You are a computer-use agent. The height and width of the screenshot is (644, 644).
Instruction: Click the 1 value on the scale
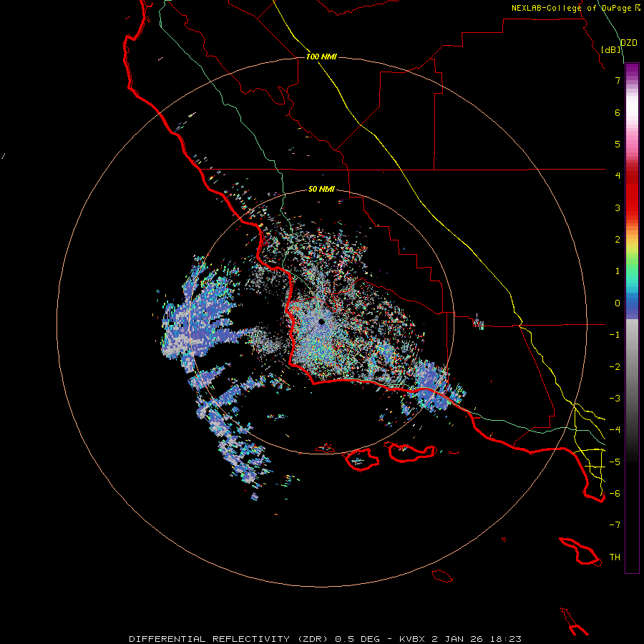618,271
